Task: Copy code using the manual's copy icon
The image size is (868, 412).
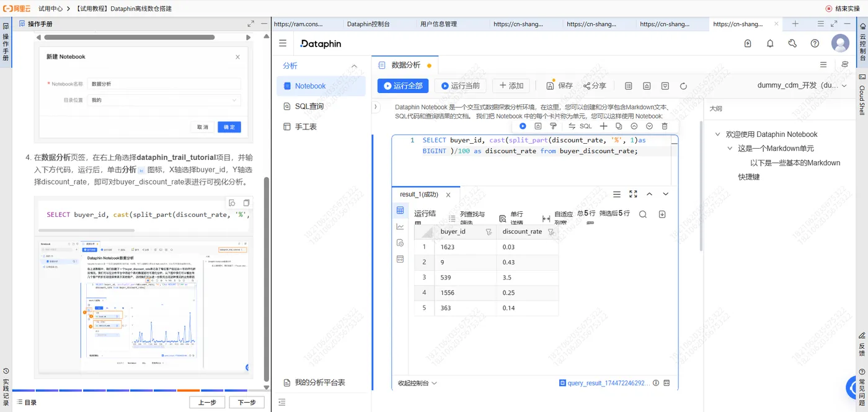Action: 246,203
